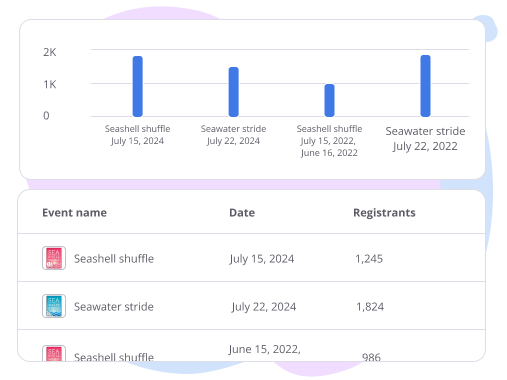
Task: Click the 2K axis label on the chart
Action: (50, 52)
